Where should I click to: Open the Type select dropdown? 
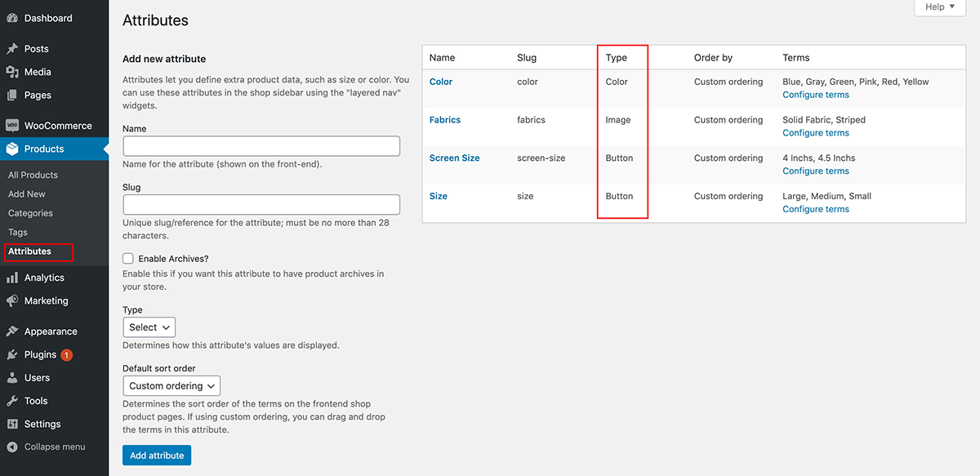tap(149, 327)
